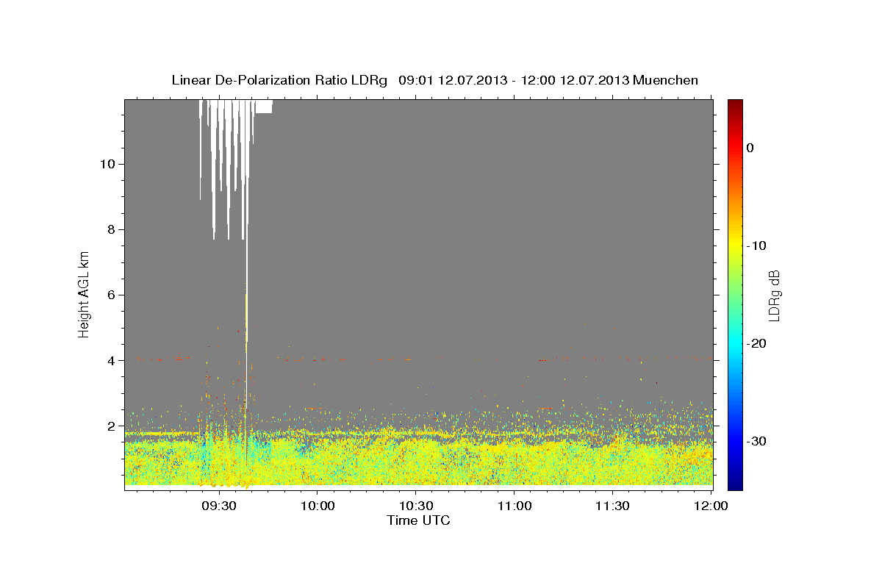Click the 10:30 time tick label
The image size is (882, 588).
pos(415,506)
